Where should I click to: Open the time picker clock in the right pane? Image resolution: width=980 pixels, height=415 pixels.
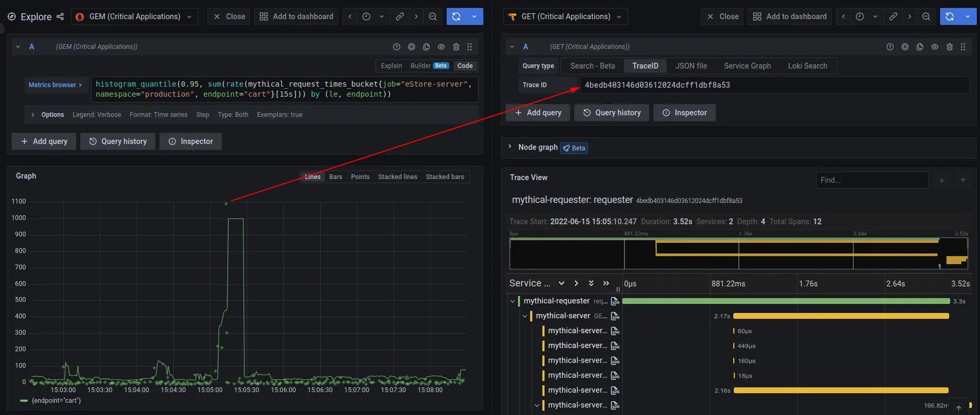coord(860,16)
